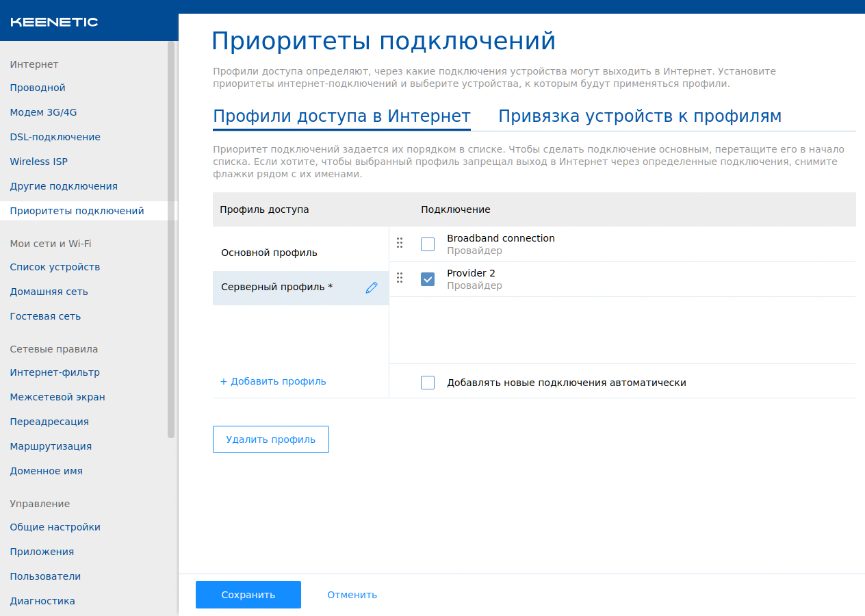
Task: Click Удалить профиль button
Action: click(x=271, y=439)
